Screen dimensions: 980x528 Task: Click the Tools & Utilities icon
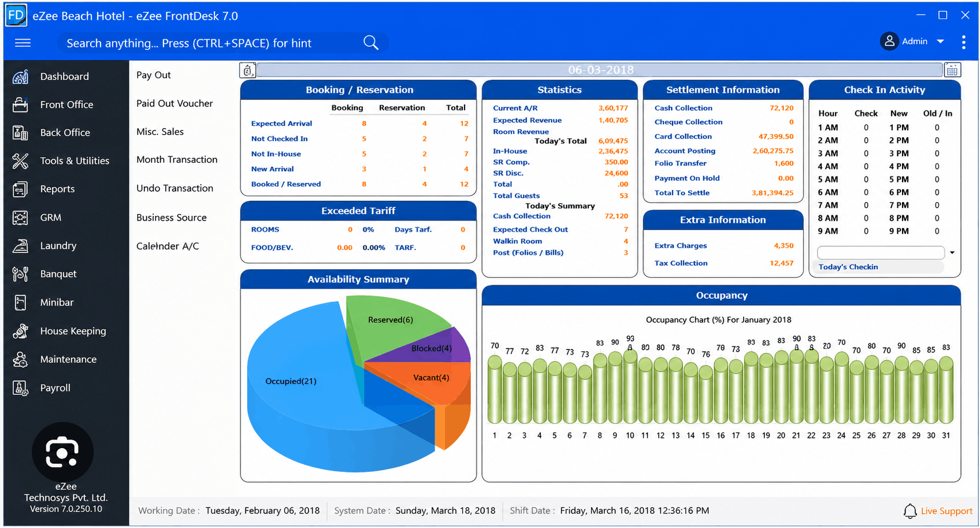click(x=21, y=161)
